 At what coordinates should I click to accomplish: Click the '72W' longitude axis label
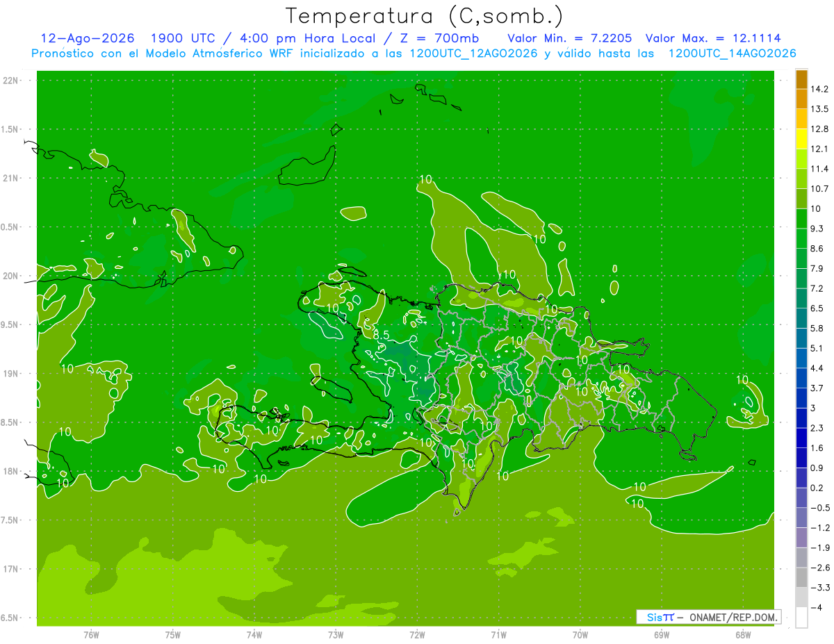click(x=417, y=635)
